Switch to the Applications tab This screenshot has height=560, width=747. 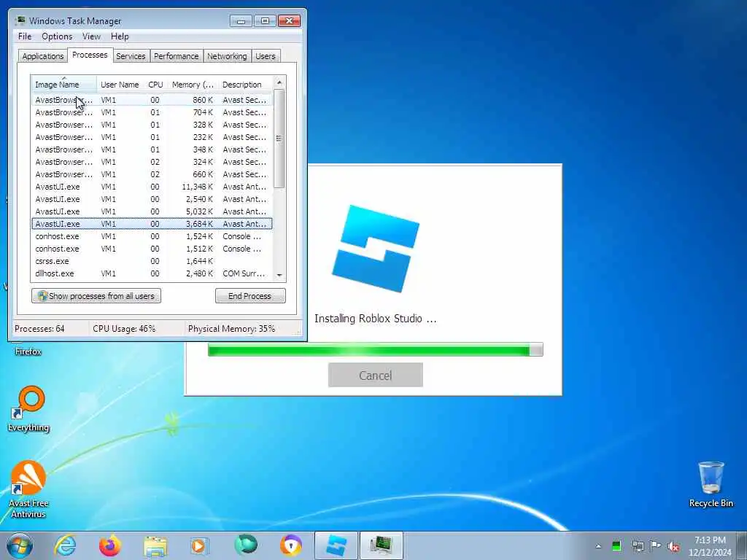(43, 56)
